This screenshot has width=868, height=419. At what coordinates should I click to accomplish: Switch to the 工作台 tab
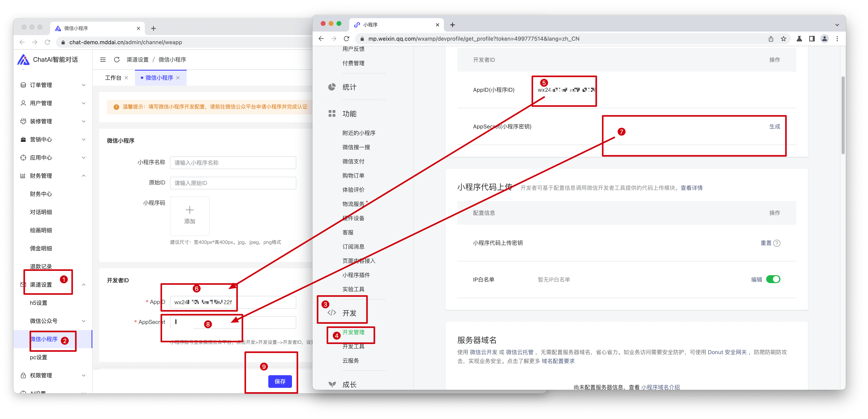tap(113, 78)
